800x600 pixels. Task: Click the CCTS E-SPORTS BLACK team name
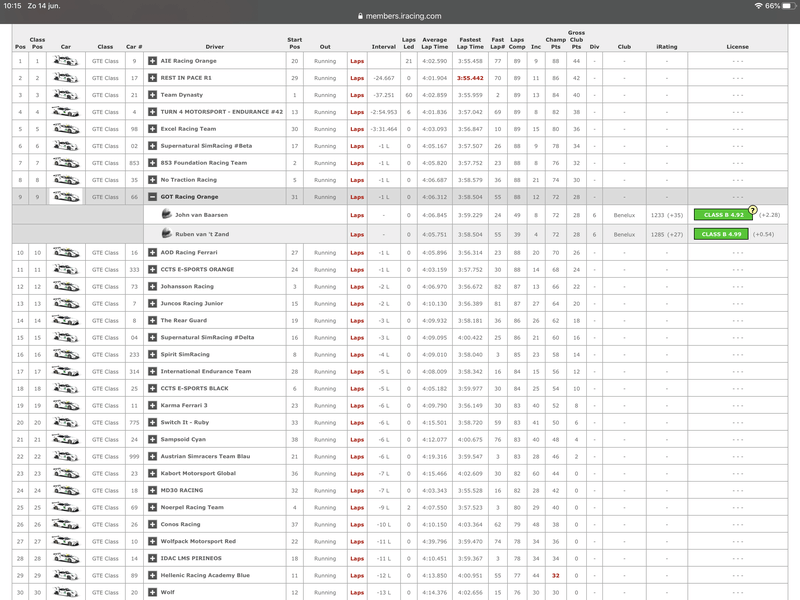coord(194,388)
